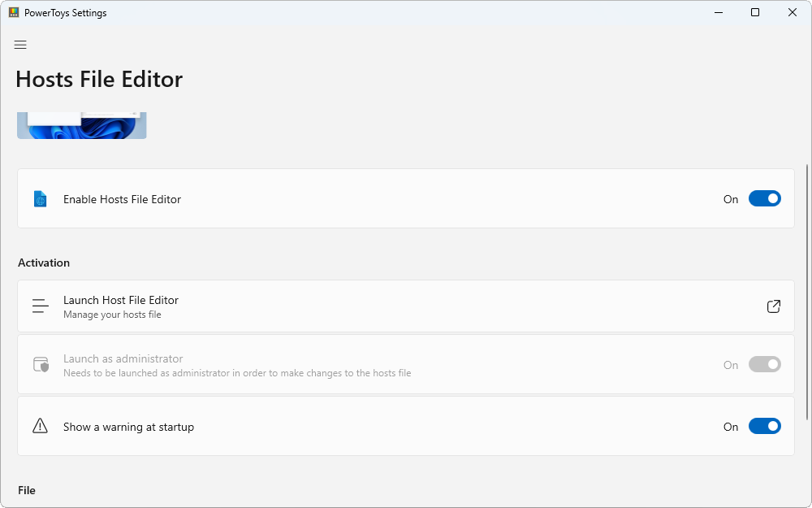The width and height of the screenshot is (812, 508).
Task: Click the Hosts File Editor preview thumbnail
Action: tap(81, 125)
